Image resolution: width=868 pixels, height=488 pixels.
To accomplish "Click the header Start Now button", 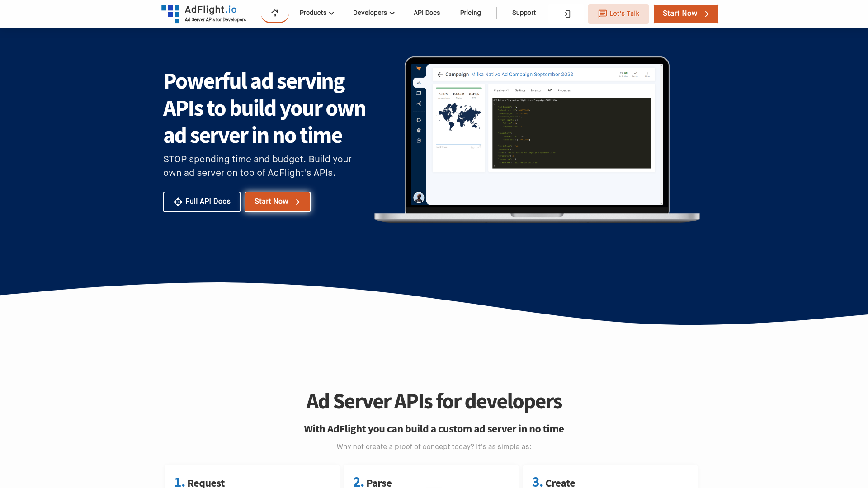I will tap(685, 14).
